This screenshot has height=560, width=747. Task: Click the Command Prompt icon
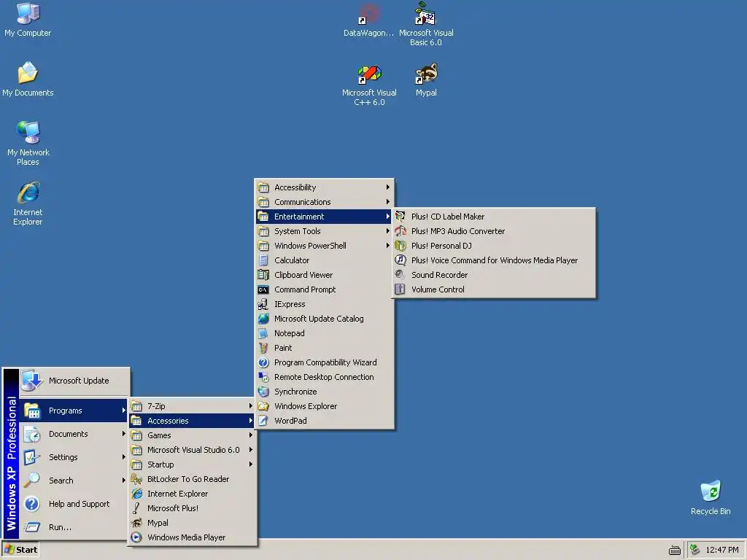(x=263, y=289)
